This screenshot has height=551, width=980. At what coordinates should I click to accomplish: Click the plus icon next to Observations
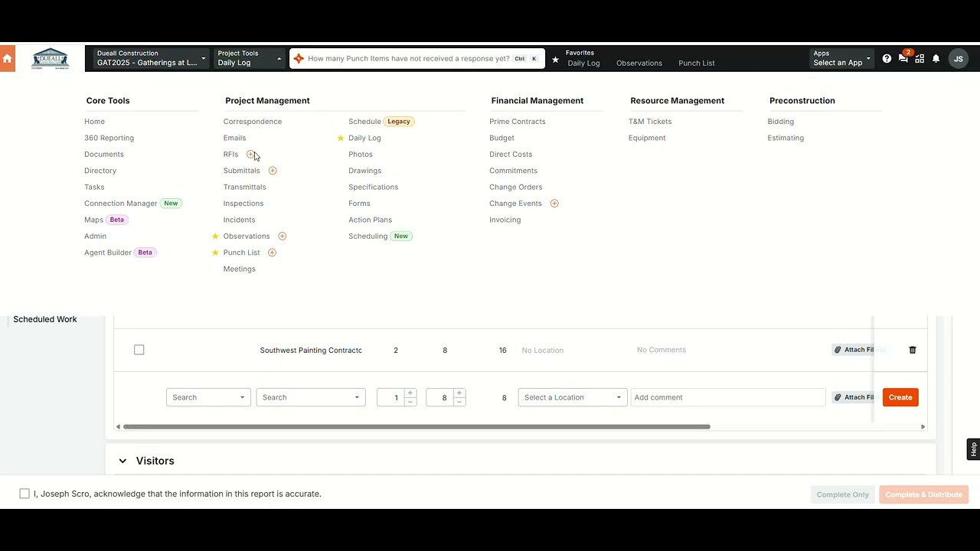pyautogui.click(x=282, y=236)
